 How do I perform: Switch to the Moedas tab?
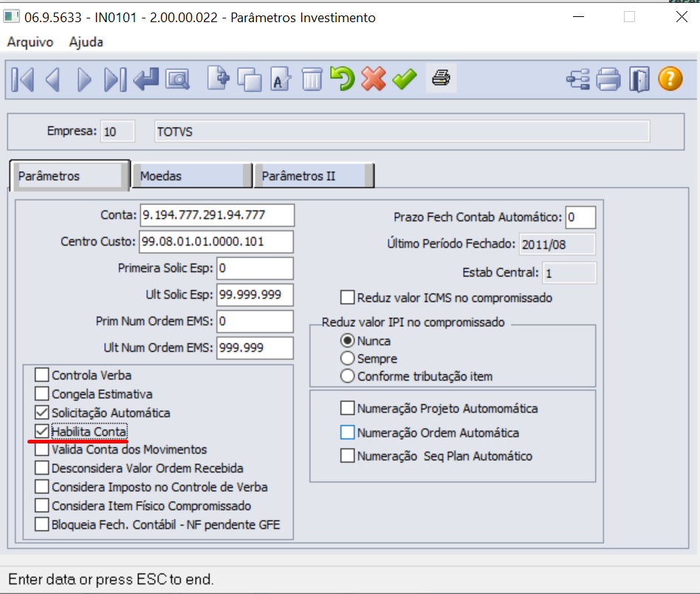click(x=192, y=176)
